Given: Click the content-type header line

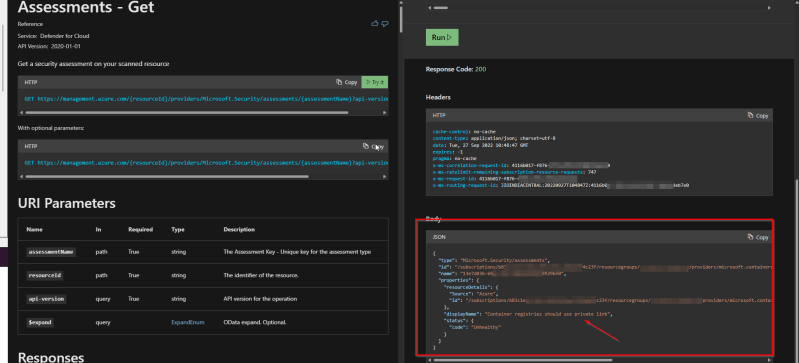Looking at the screenshot, I should 494,138.
